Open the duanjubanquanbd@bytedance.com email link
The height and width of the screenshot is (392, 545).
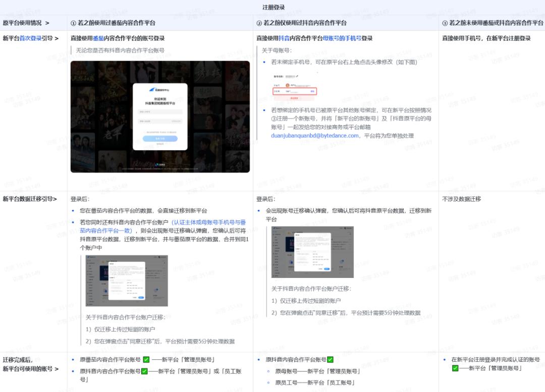[x=314, y=136]
